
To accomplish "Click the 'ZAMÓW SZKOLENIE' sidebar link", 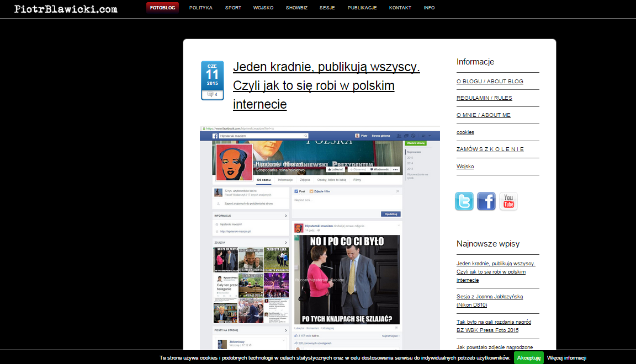I will 490,149.
